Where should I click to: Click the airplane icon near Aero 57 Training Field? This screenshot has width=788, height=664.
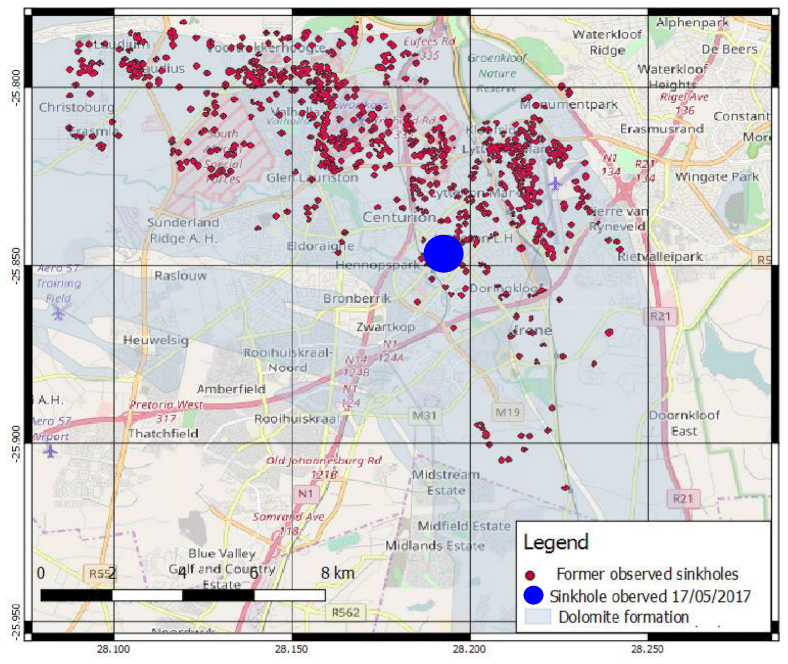[59, 313]
